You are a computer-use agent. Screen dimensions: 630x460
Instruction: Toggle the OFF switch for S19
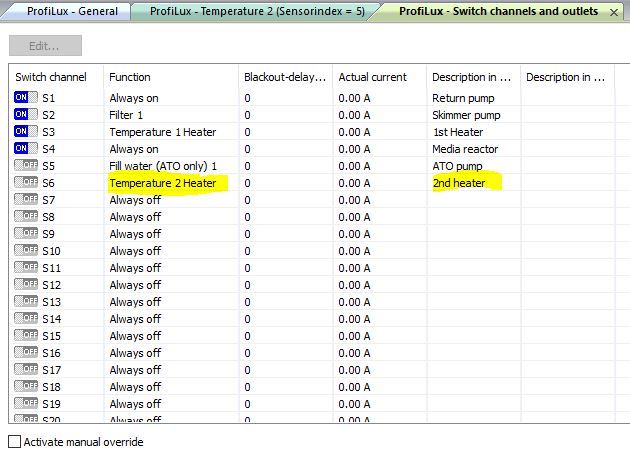pos(26,403)
